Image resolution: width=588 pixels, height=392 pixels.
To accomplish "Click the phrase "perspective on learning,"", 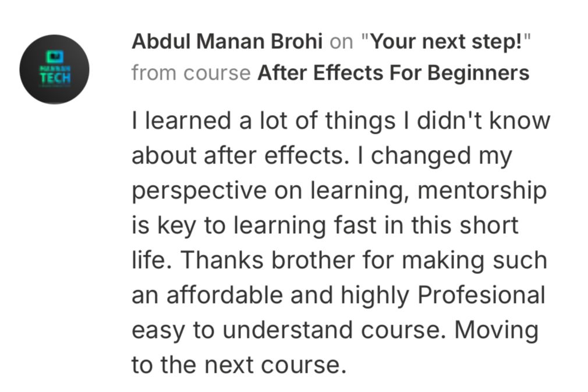I will pyautogui.click(x=270, y=191).
